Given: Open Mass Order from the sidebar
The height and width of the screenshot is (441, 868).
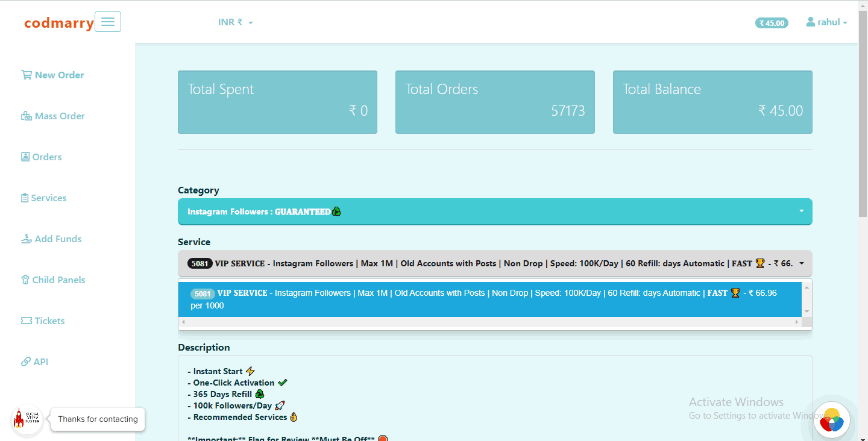Looking at the screenshot, I should point(52,116).
